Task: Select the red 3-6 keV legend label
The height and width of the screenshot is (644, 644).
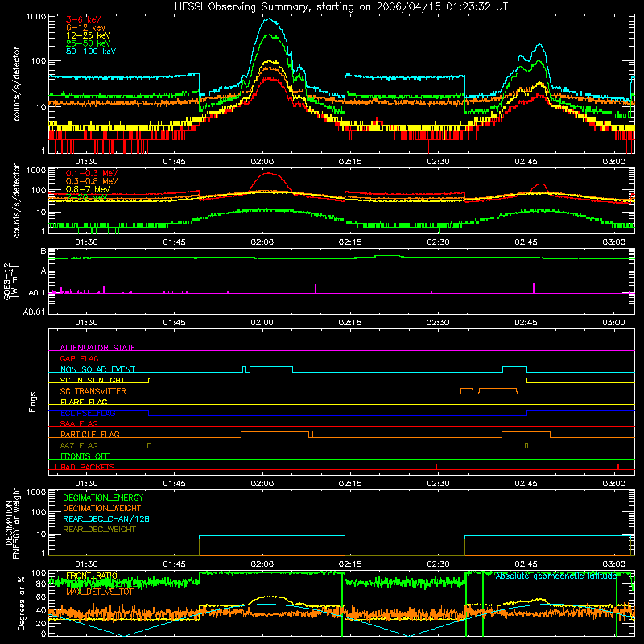Action: tap(83, 19)
